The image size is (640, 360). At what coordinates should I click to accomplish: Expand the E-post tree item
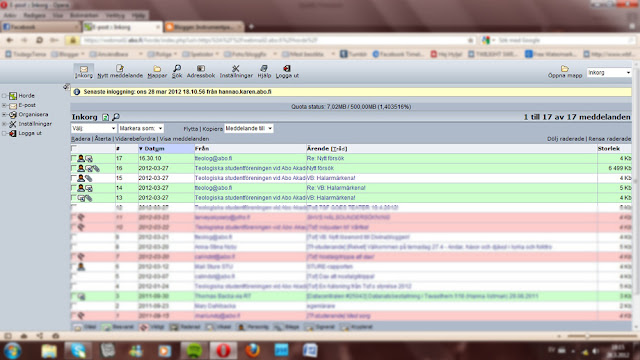(x=4, y=105)
